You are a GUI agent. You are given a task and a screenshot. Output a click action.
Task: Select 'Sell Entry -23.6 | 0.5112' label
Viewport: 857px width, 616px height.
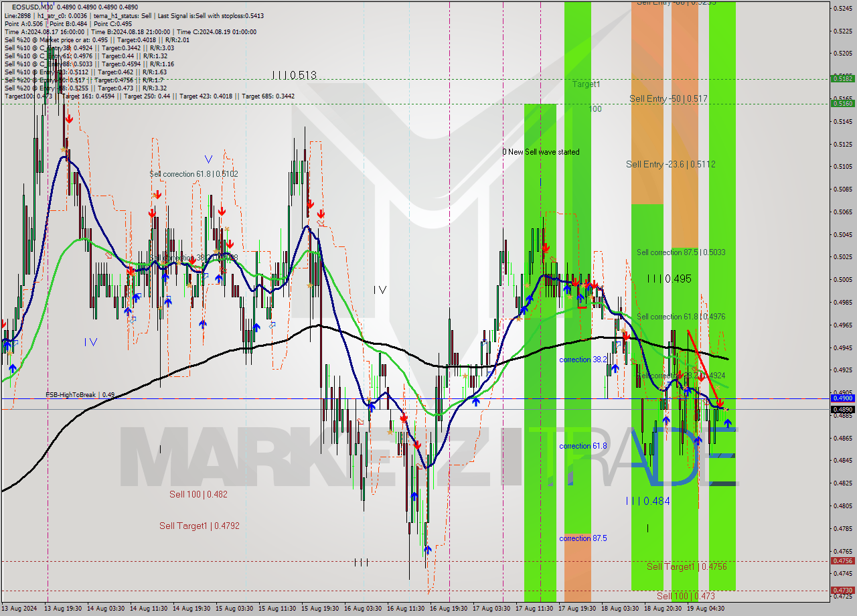[x=671, y=164]
